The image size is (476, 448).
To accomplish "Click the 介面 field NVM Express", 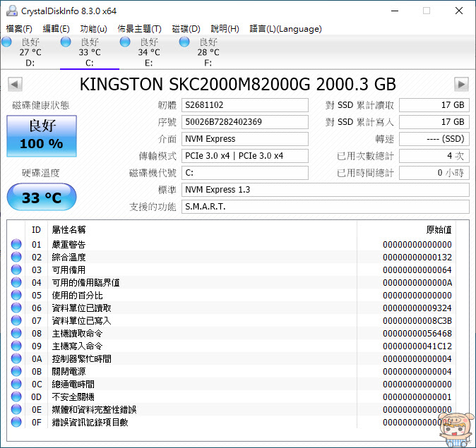I will point(245,139).
